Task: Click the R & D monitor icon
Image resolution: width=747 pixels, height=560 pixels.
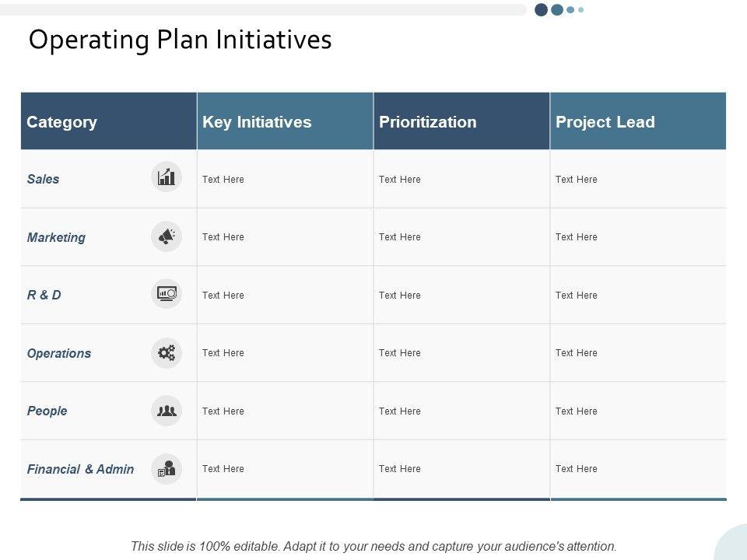Action: (x=167, y=294)
